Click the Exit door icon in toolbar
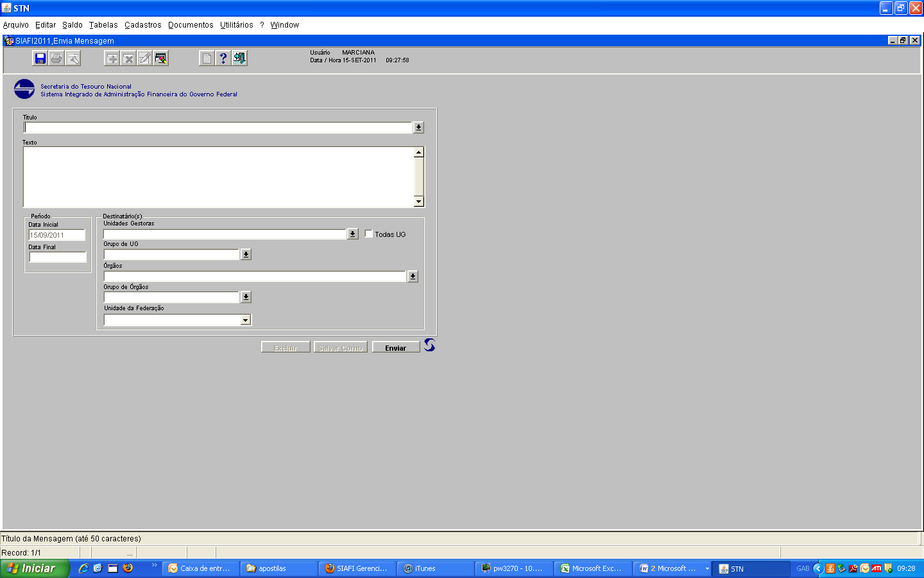Image resolution: width=924 pixels, height=578 pixels. [239, 58]
